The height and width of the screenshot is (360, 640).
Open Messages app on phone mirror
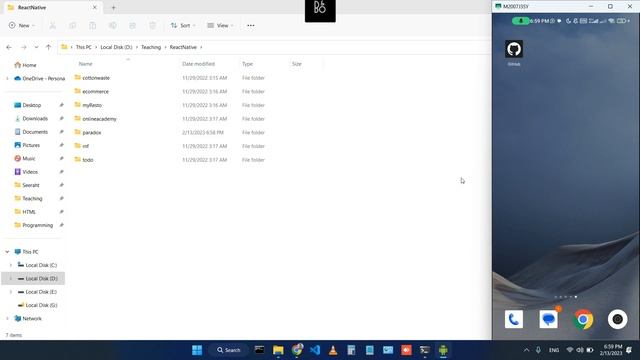click(548, 319)
